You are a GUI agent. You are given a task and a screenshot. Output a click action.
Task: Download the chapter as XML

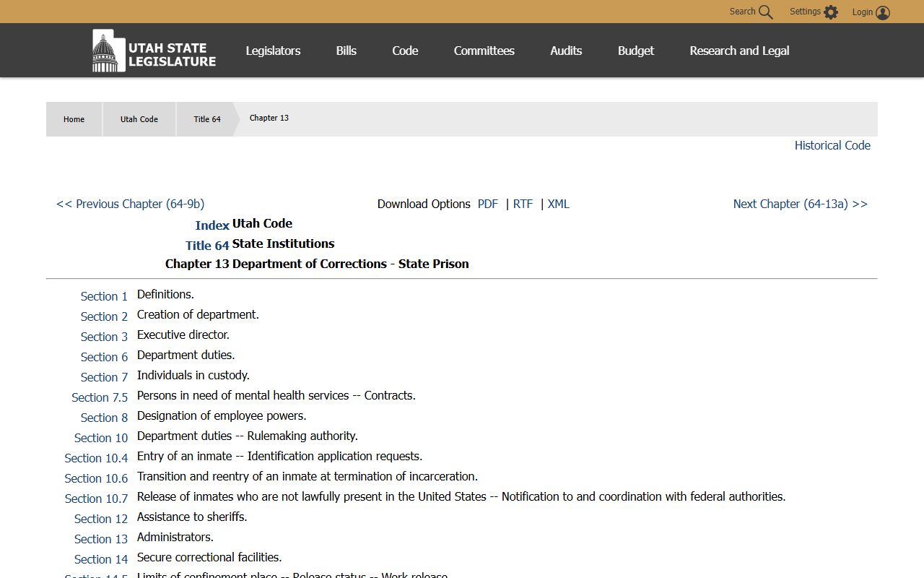click(558, 204)
